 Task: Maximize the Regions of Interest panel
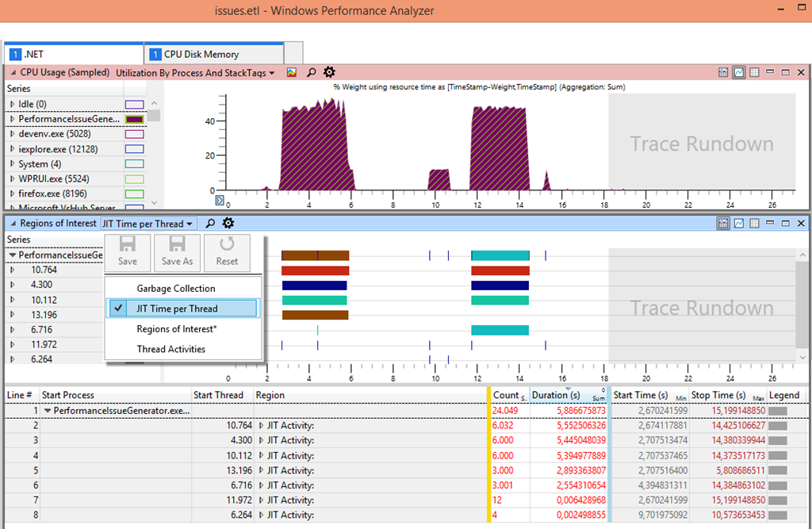pos(786,224)
